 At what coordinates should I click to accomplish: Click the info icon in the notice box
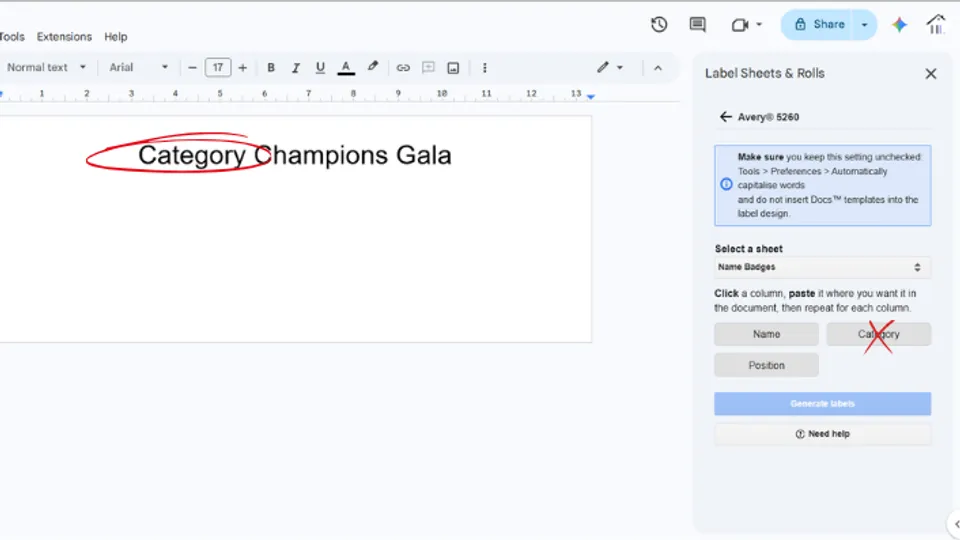point(726,184)
